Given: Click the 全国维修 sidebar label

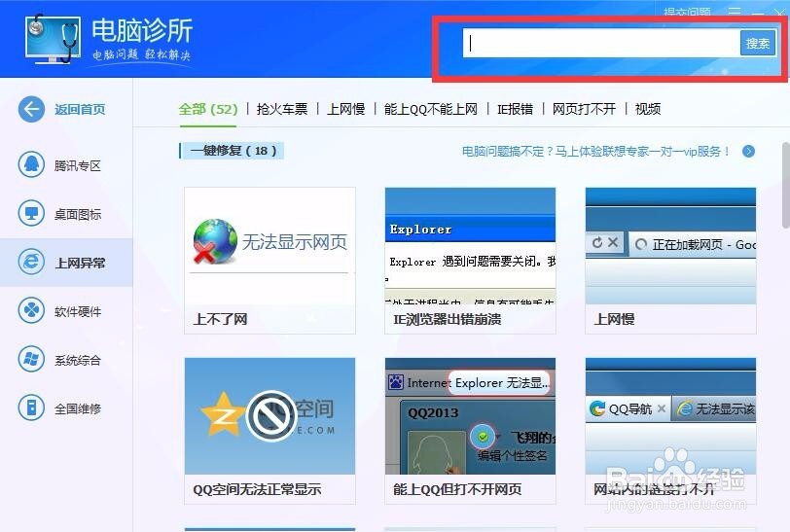Looking at the screenshot, I should click(x=78, y=408).
